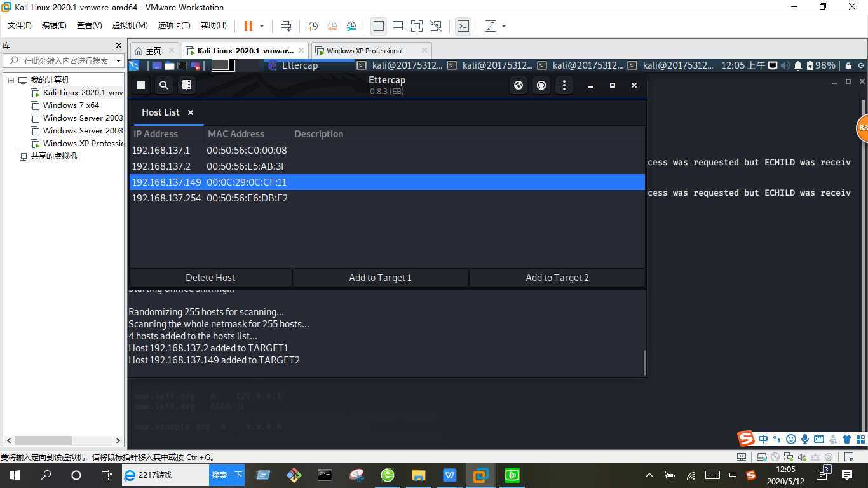Toggle the VMware thumbnail bar icon
868x488 pixels.
(x=398, y=26)
